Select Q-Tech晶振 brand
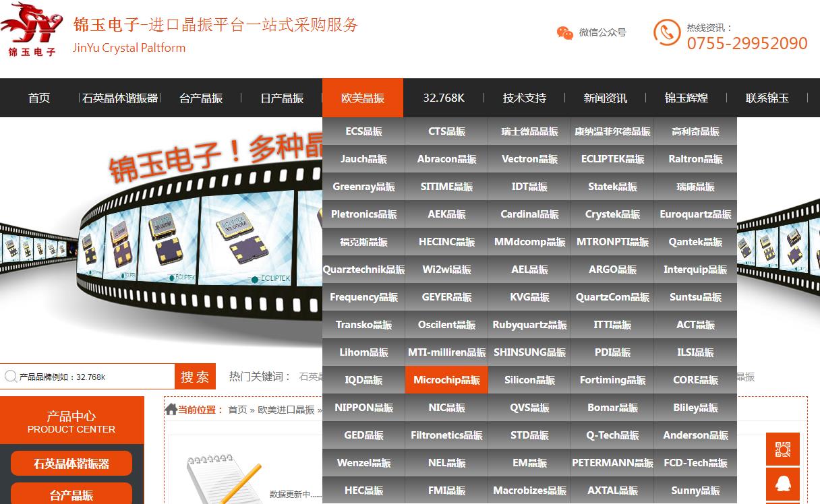Image resolution: width=820 pixels, height=504 pixels. 612,435
